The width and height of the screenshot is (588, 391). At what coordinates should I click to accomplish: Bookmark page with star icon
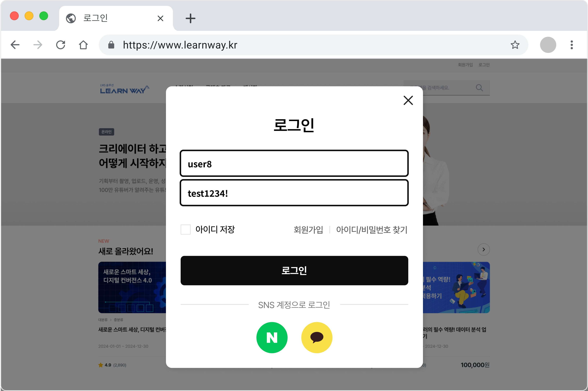pyautogui.click(x=515, y=45)
